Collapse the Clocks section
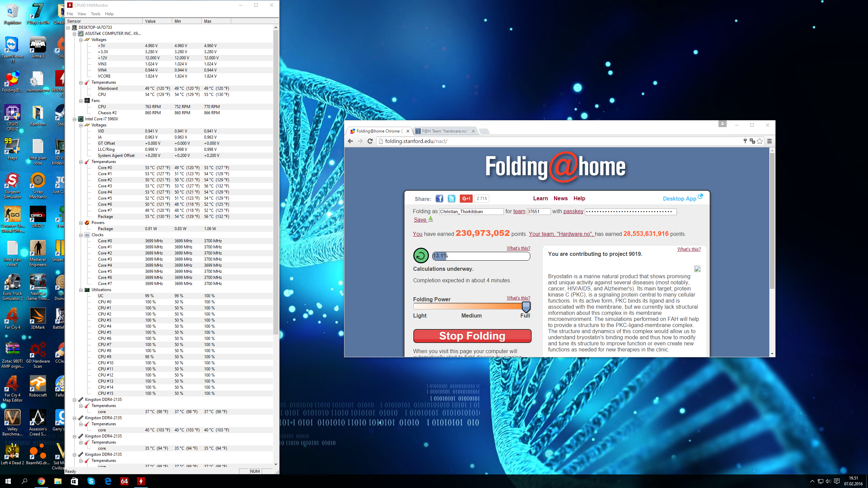868x488 pixels. [81, 235]
